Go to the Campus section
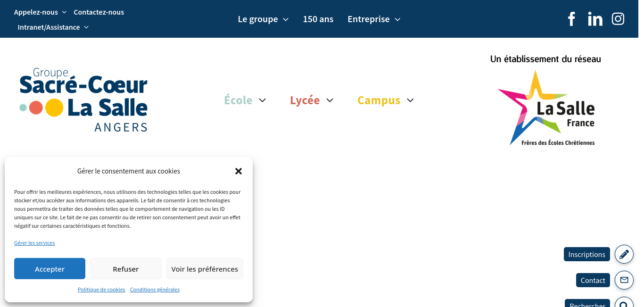 tap(379, 100)
